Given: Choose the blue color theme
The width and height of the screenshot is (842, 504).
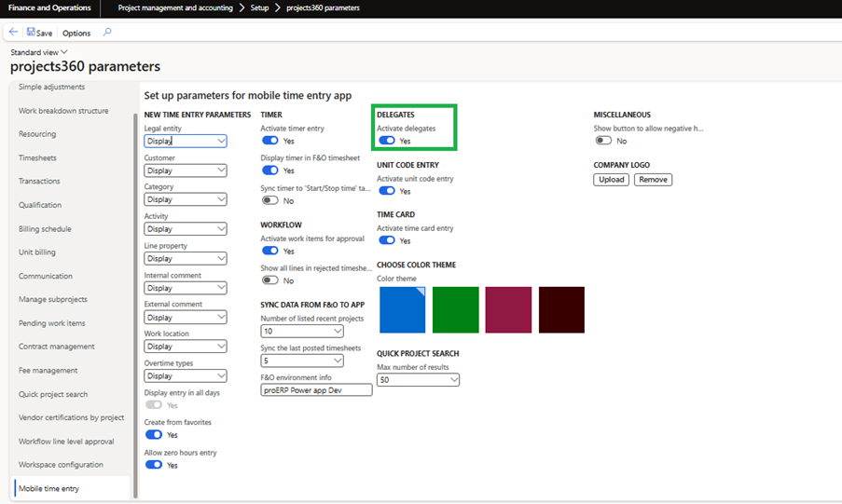Looking at the screenshot, I should (x=402, y=309).
